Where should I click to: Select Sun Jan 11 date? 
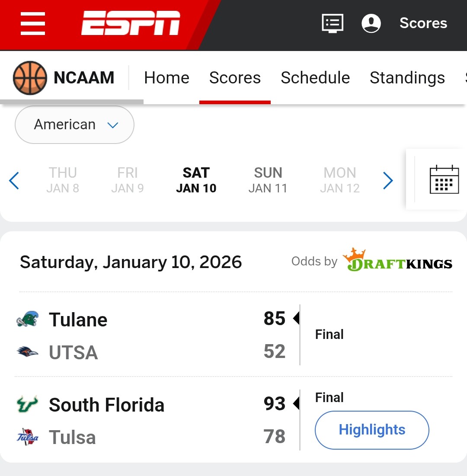click(x=268, y=180)
